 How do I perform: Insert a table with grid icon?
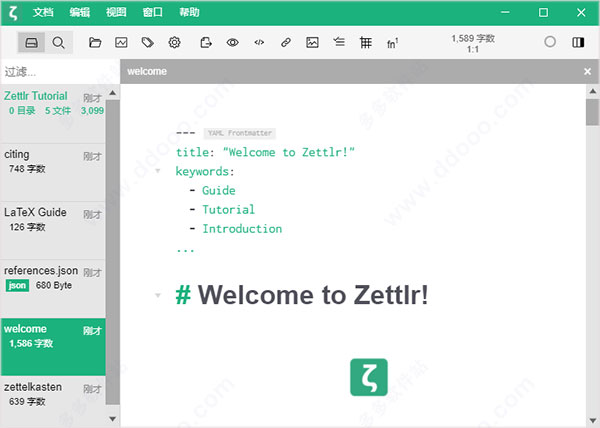pyautogui.click(x=366, y=42)
